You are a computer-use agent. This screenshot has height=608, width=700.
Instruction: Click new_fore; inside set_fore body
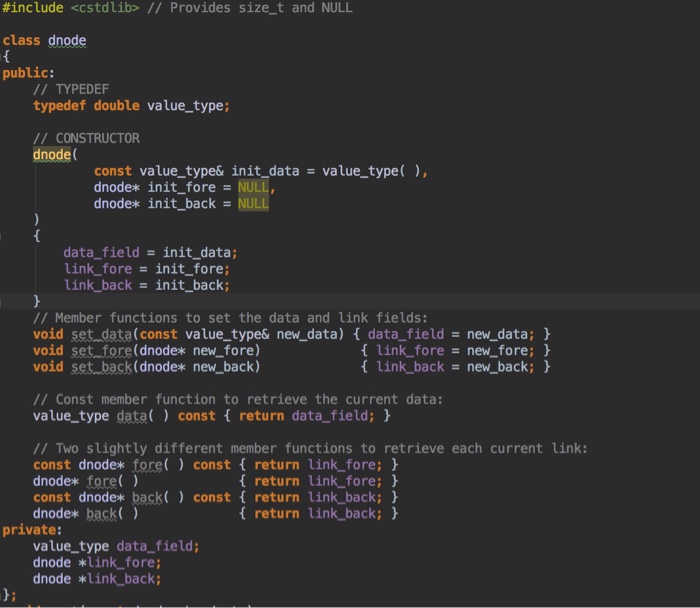[x=500, y=351]
